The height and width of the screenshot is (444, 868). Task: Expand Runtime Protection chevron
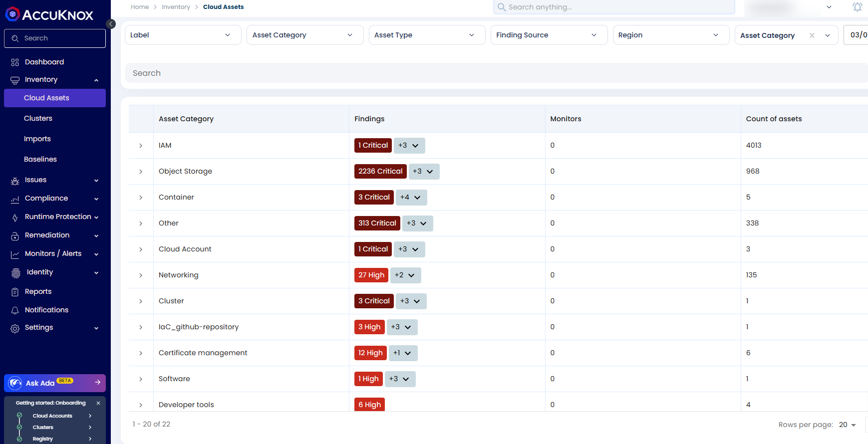(x=96, y=218)
